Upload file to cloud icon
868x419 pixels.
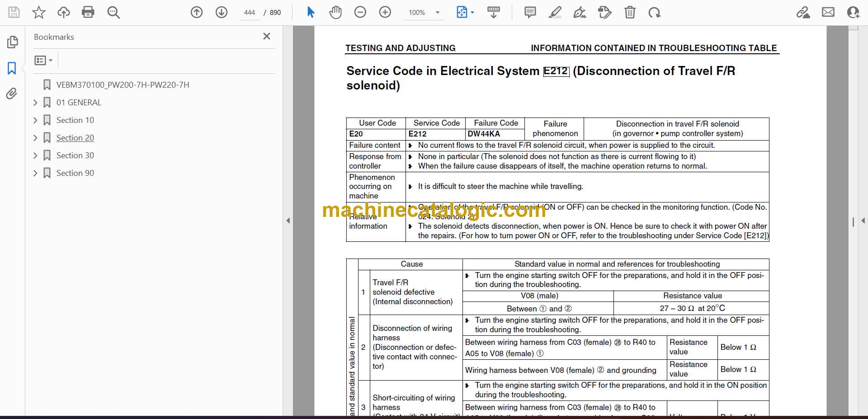click(64, 12)
